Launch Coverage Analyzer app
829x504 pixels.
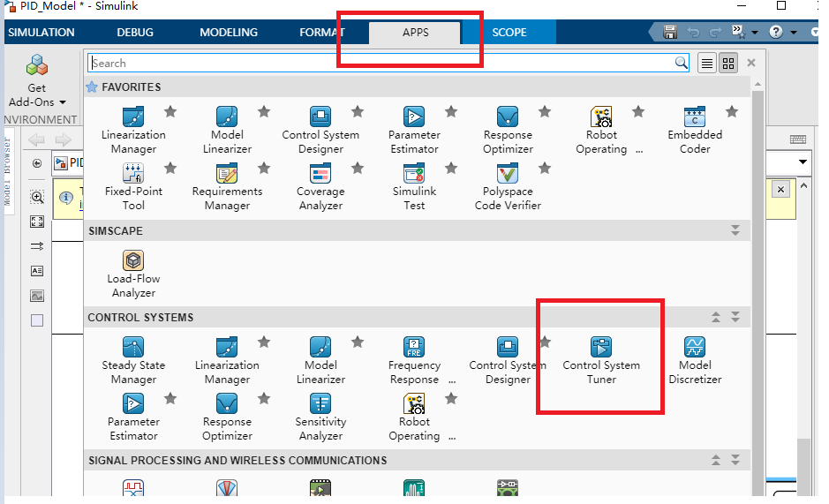(320, 186)
